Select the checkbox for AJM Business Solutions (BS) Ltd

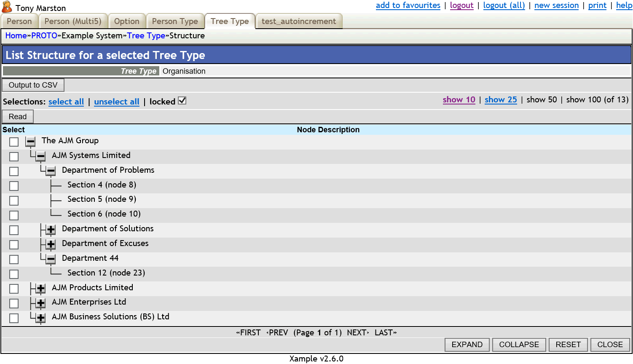click(13, 318)
